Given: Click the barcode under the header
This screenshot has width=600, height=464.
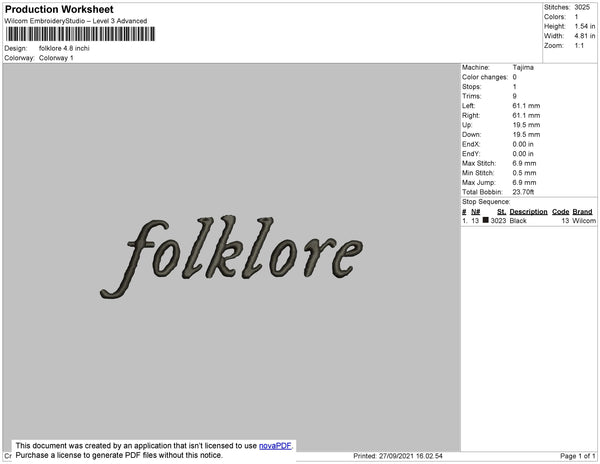Looking at the screenshot, I should (80, 34).
